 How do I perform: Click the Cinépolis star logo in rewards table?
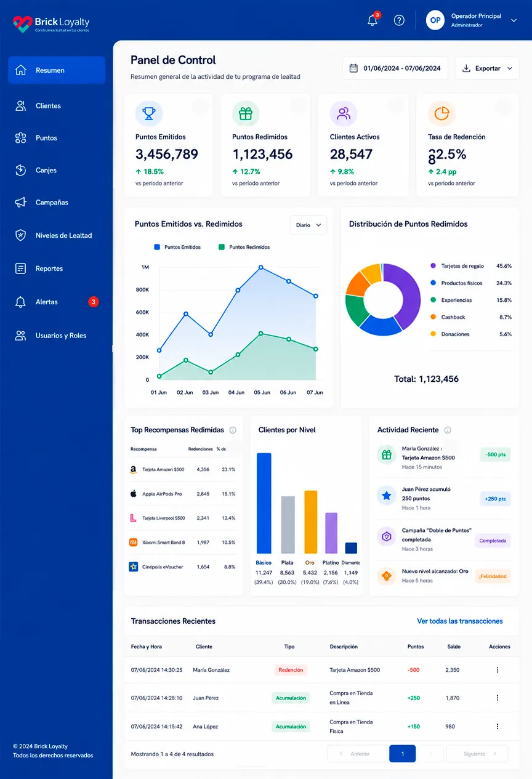[133, 567]
